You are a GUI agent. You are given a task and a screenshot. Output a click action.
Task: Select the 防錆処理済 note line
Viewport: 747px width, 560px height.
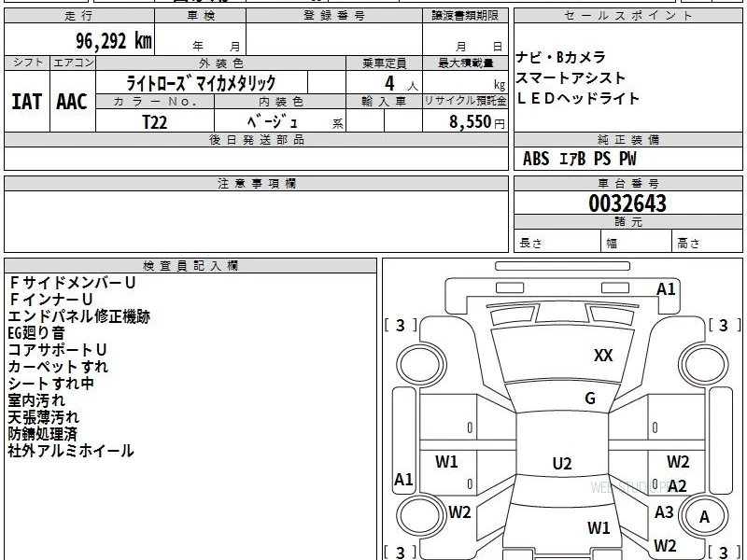[x=43, y=434]
